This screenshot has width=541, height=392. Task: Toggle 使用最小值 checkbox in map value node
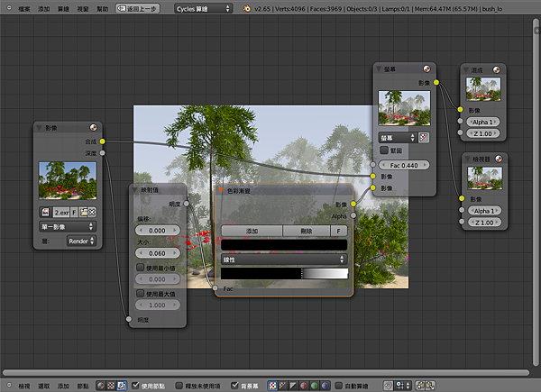click(x=140, y=268)
